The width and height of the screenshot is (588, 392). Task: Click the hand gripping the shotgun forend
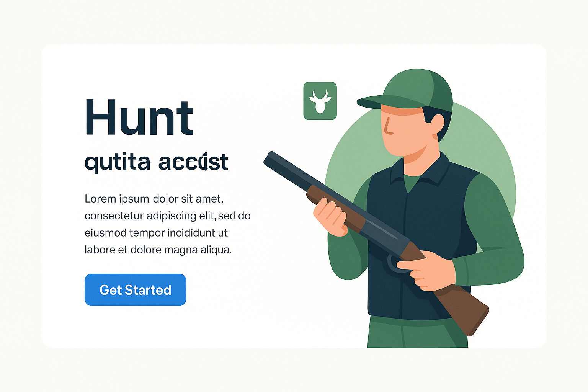331,217
